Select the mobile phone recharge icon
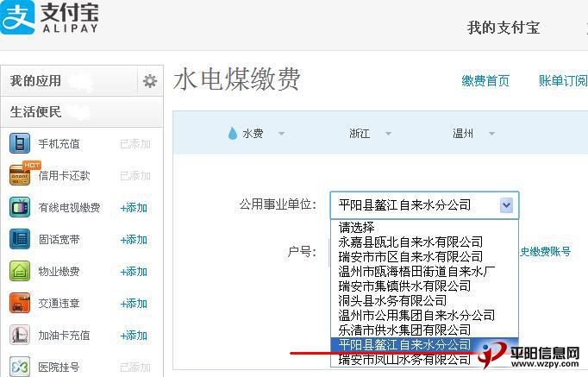 click(20, 144)
